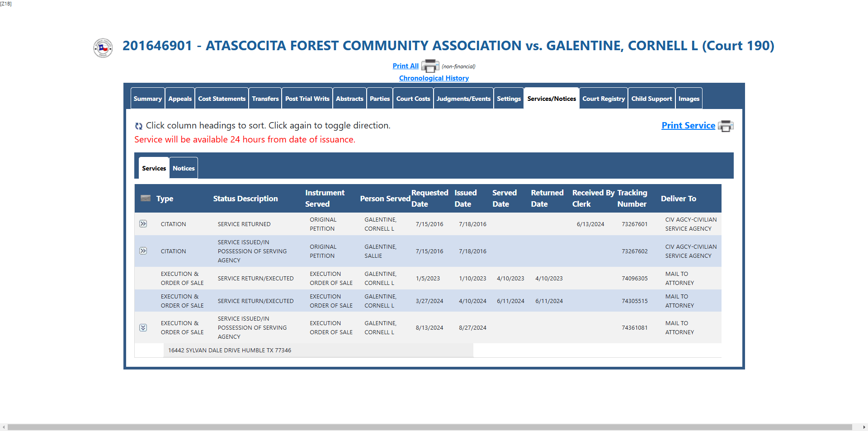Click the expand-all icon in table header

146,198
